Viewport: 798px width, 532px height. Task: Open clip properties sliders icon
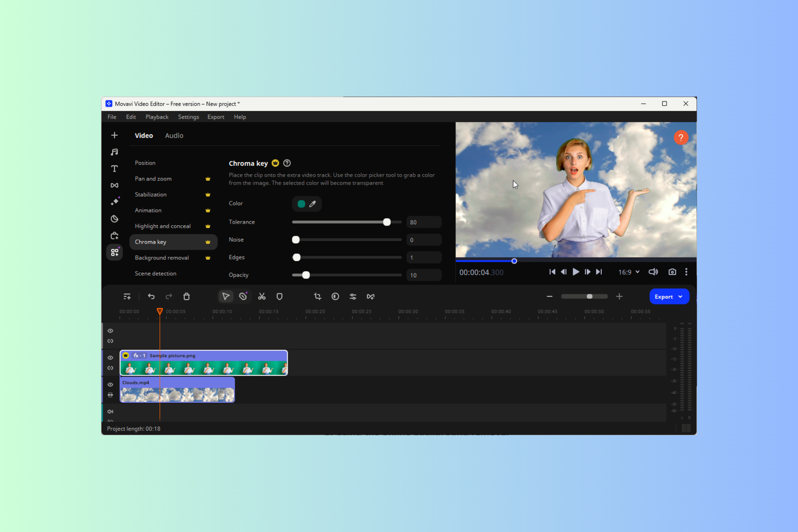(353, 296)
